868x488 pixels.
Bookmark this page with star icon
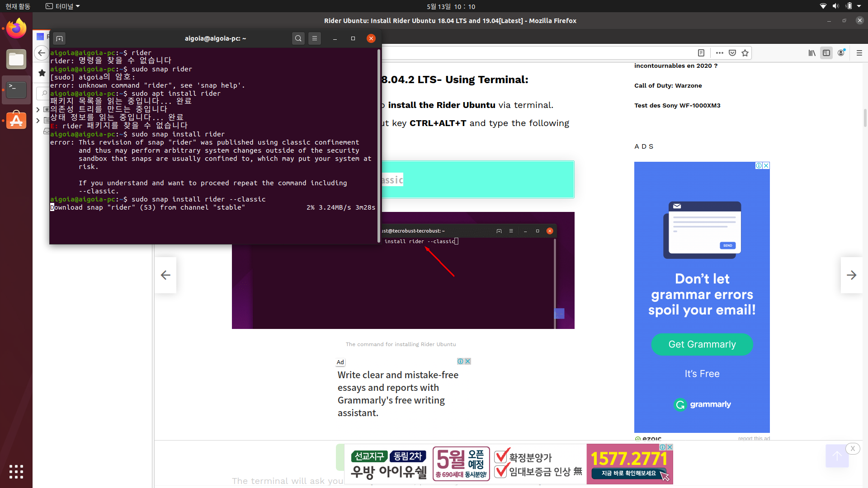[x=745, y=53]
